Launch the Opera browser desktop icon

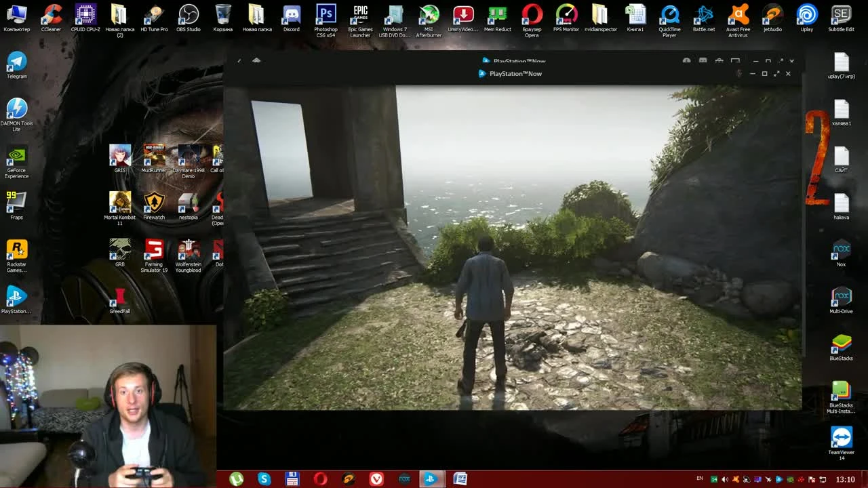point(532,20)
